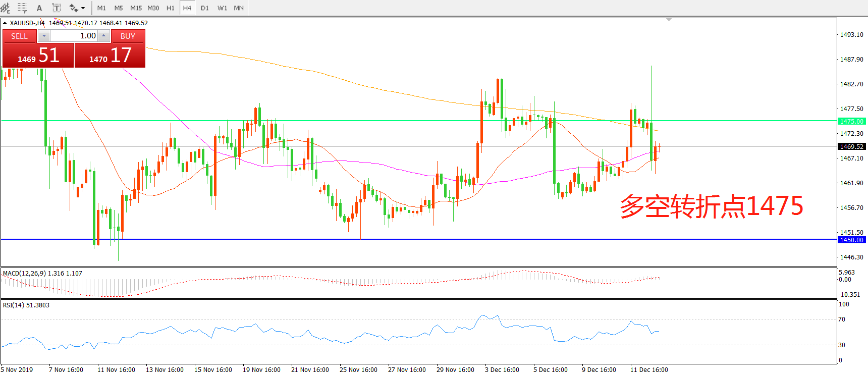Click the Arrows objects tool icon
The height and width of the screenshot is (376, 868).
coord(74,8)
